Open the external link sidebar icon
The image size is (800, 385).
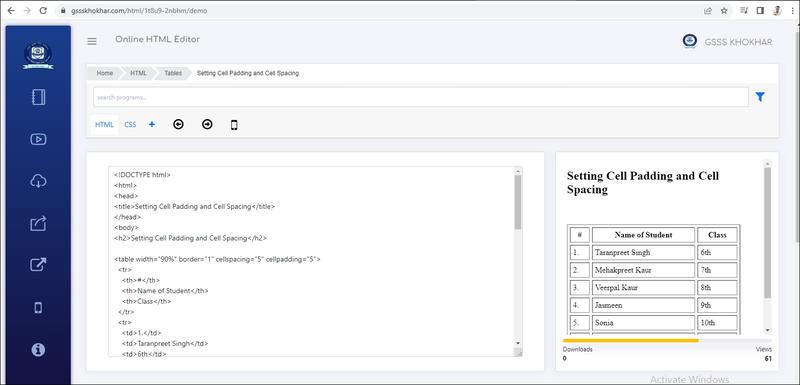click(39, 265)
